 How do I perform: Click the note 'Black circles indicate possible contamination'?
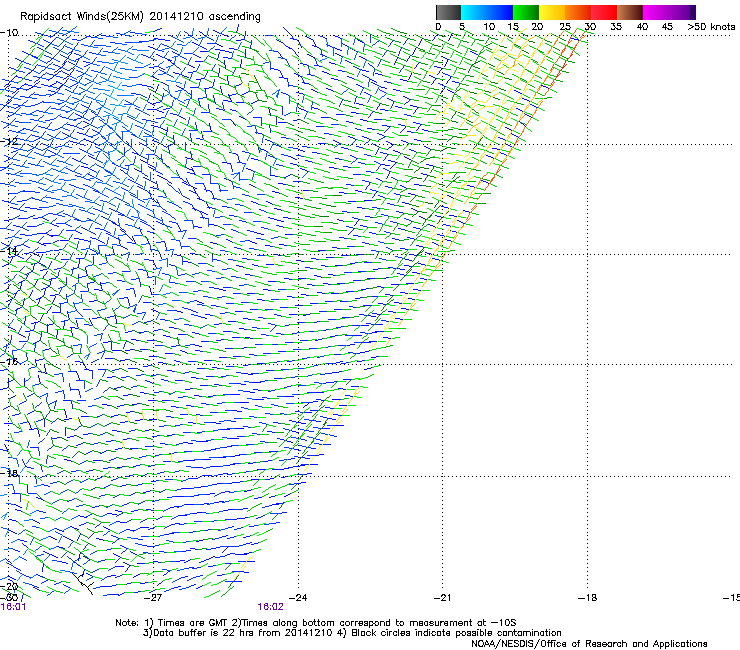coord(456,633)
